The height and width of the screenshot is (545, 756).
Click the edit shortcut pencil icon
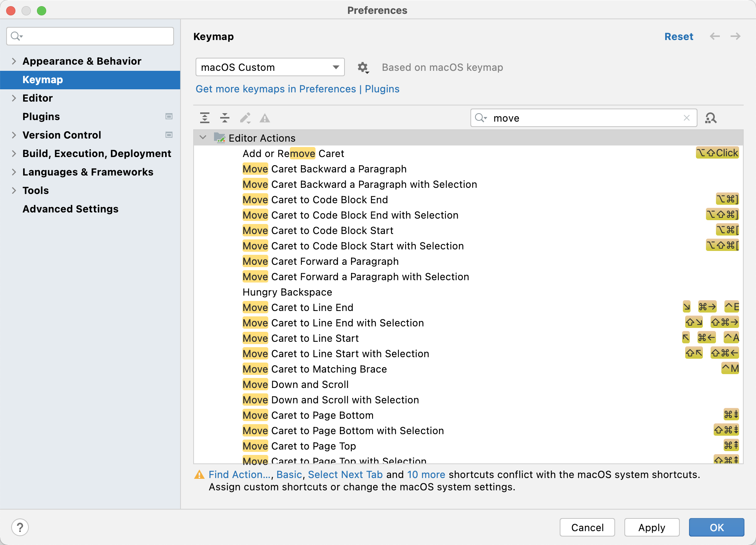[x=245, y=118]
